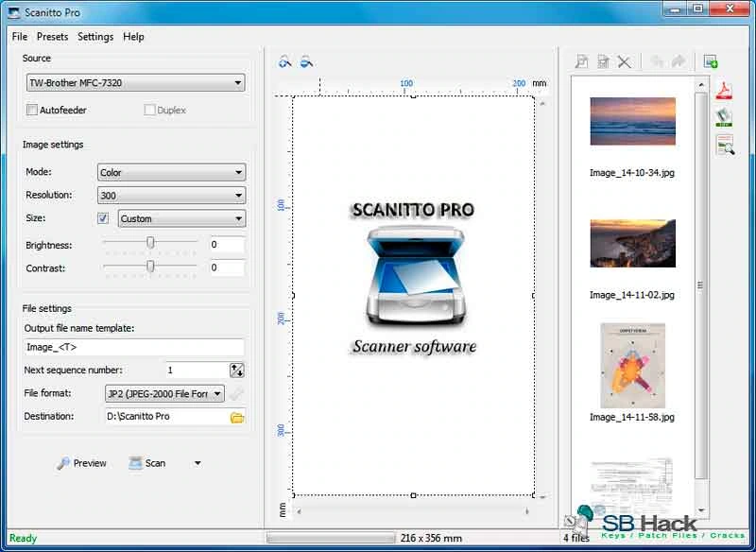Click the greyed move-back arrow icon
The image size is (756, 552).
pyautogui.click(x=657, y=61)
